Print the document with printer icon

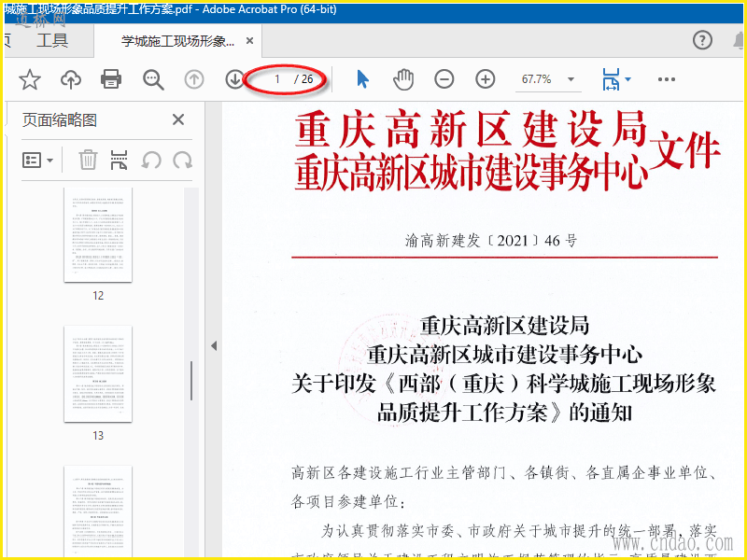coord(111,79)
